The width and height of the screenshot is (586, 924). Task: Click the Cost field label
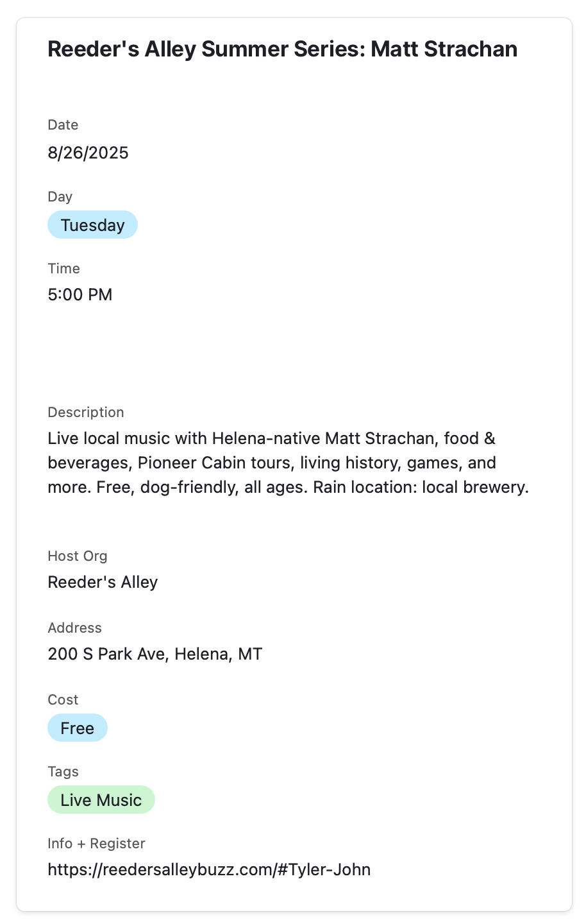click(63, 700)
